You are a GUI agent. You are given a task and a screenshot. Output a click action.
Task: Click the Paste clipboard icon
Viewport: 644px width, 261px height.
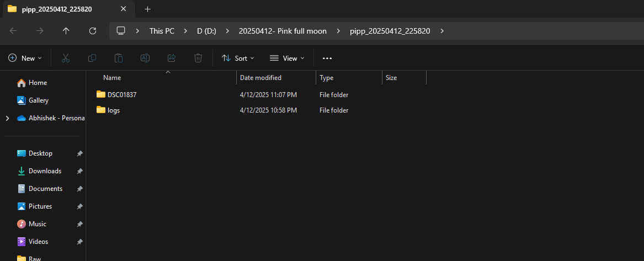click(119, 58)
